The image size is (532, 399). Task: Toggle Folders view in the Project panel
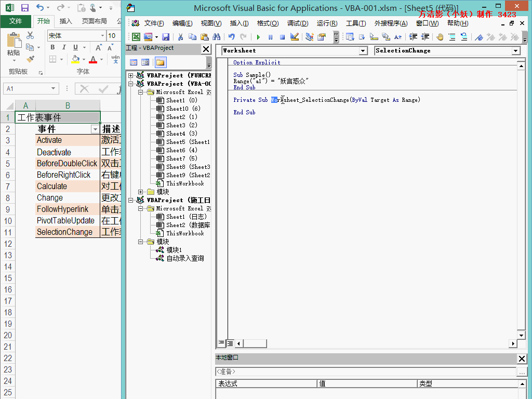tap(160, 62)
